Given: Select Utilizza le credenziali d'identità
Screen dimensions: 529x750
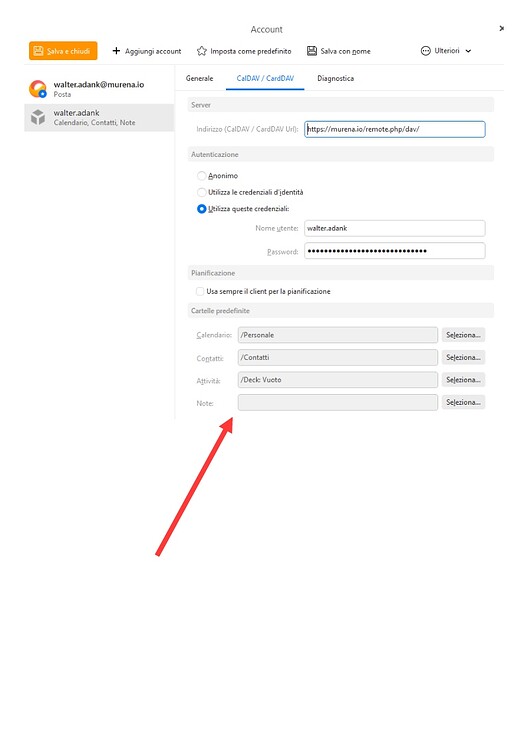Looking at the screenshot, I should [x=202, y=192].
